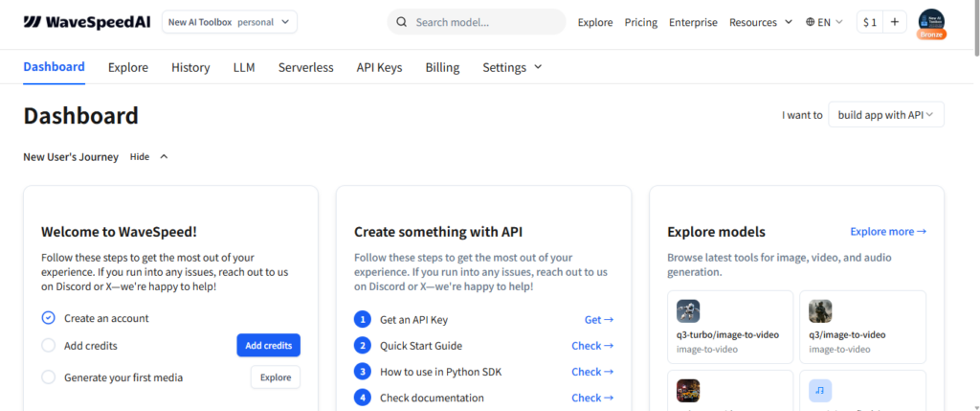This screenshot has width=980, height=411.
Task: Click the q3/image-to-video model icon
Action: (x=820, y=311)
